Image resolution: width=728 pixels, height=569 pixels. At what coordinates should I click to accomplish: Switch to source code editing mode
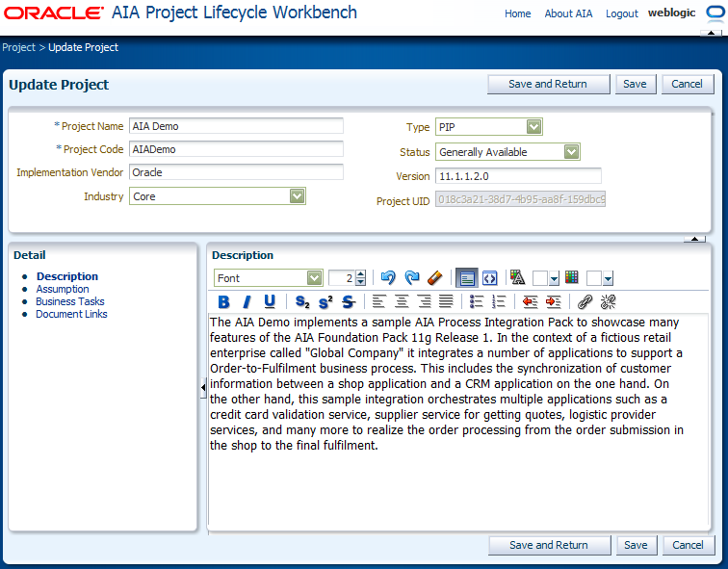pos(490,278)
